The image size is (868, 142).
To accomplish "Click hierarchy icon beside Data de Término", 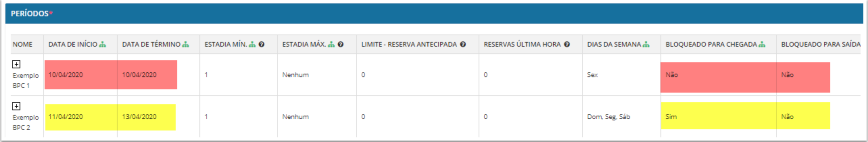I will pos(186,44).
